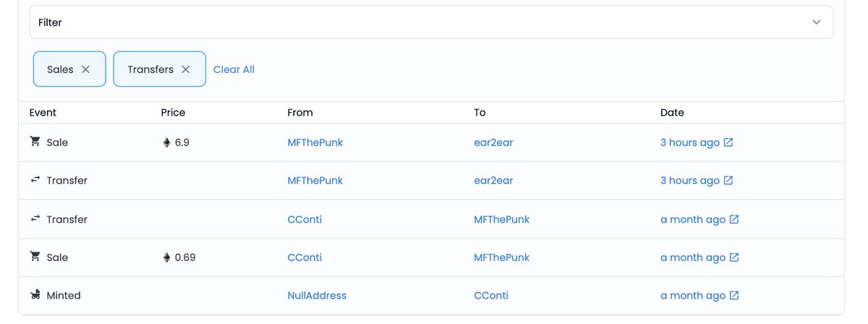Click the cart icon in the 0.69 Sale row

tap(35, 257)
